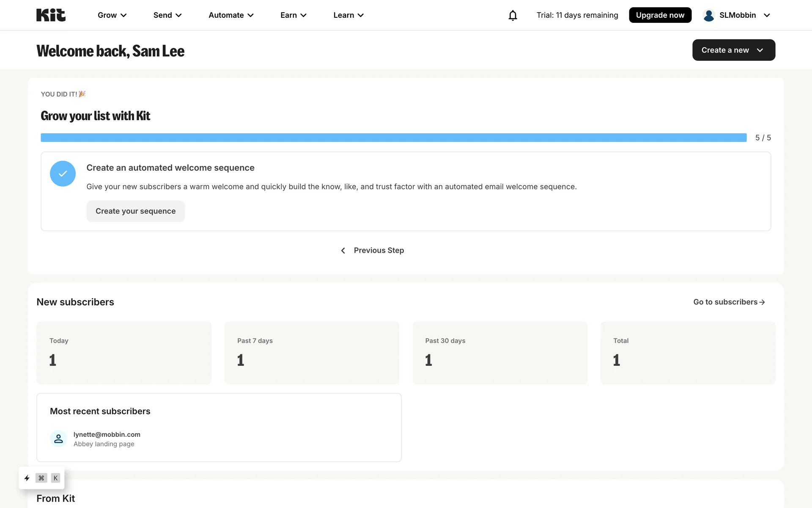This screenshot has height=508, width=812.
Task: Click the K key shortcut badge
Action: coord(55,478)
